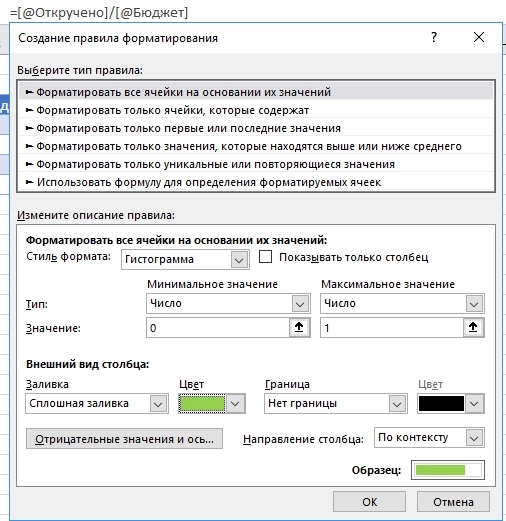The image size is (506, 521).
Task: Click the black border color swatch
Action: point(441,404)
